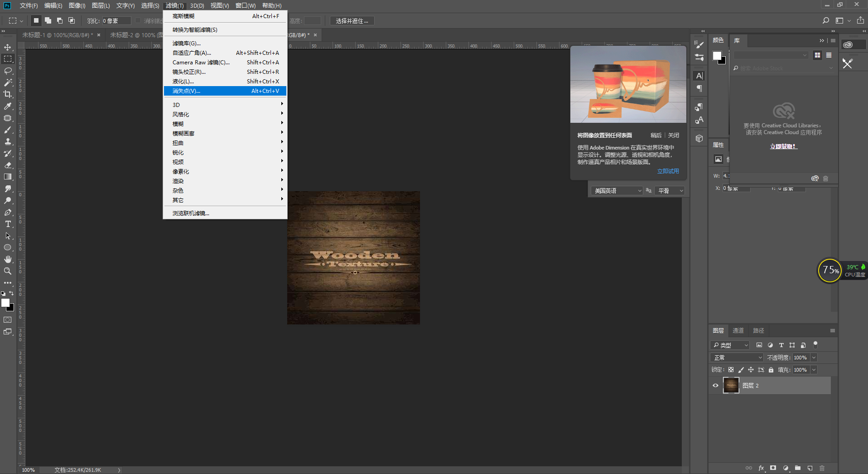Toggle layer filtering switch on

coord(815,344)
